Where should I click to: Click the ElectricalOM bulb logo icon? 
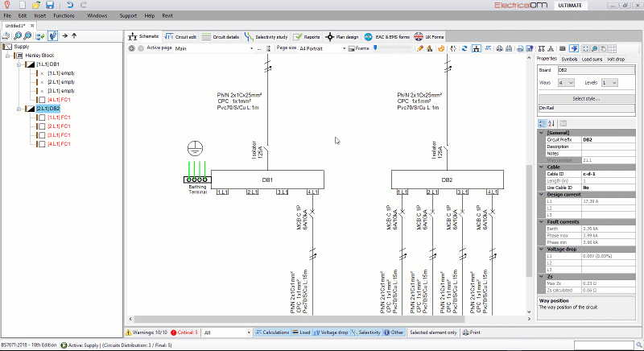[7, 5]
